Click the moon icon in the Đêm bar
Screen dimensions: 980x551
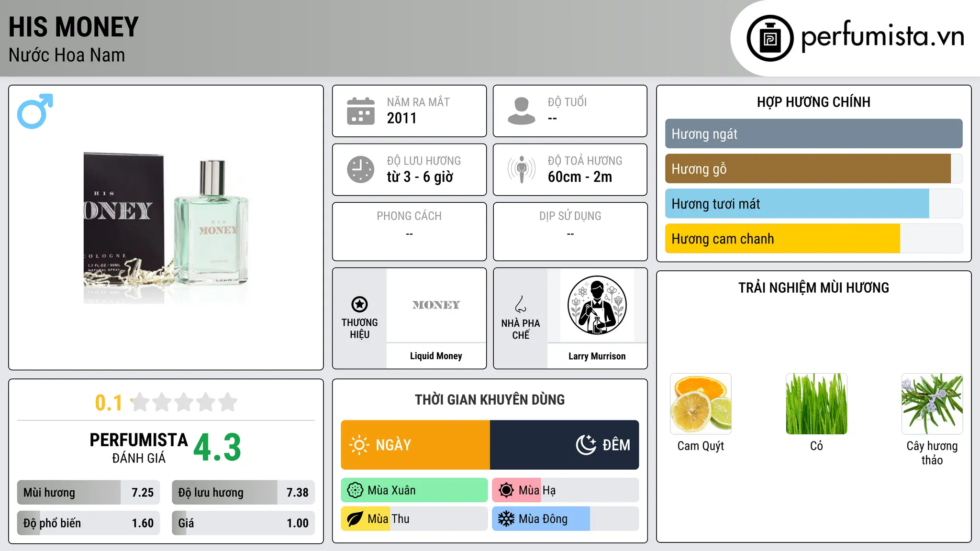click(586, 445)
